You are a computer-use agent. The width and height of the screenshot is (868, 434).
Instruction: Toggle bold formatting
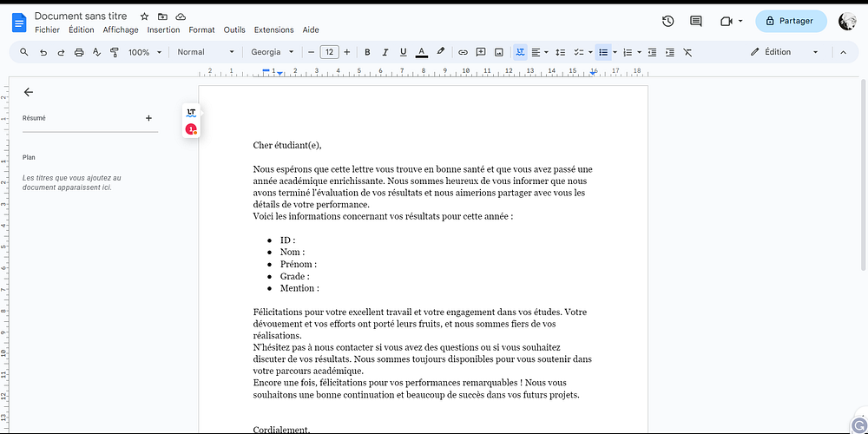coord(367,53)
